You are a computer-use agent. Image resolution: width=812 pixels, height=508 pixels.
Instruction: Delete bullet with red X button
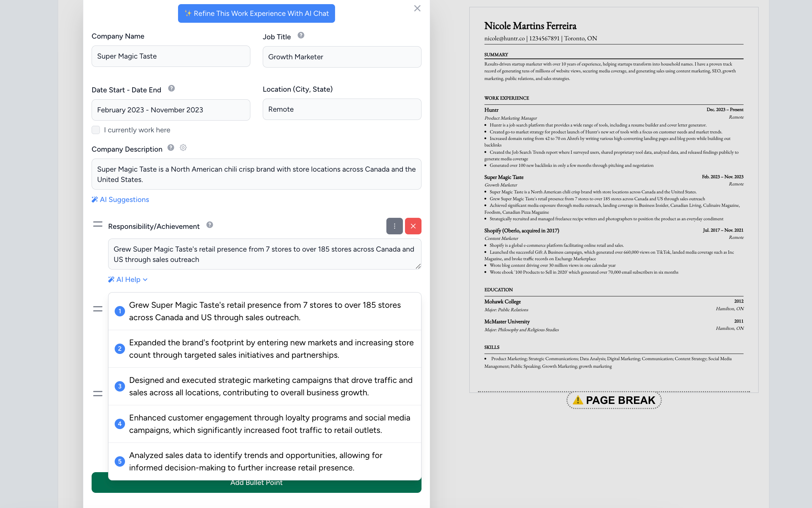point(413,226)
